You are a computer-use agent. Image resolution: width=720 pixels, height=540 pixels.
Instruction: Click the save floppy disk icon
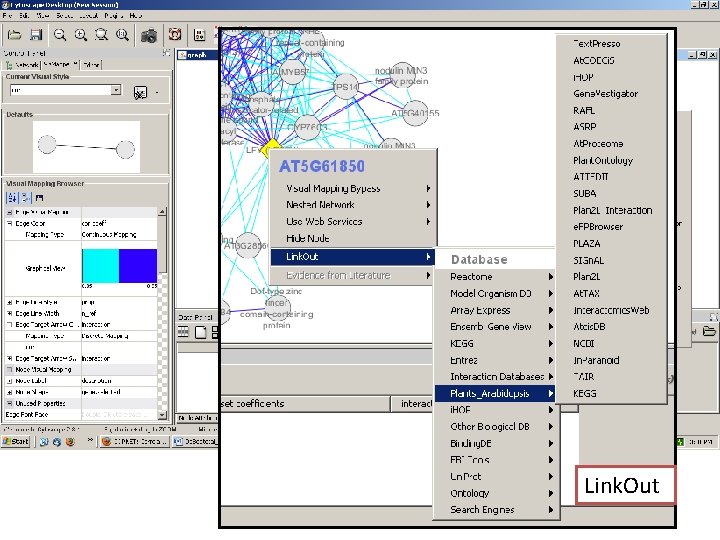(36, 35)
